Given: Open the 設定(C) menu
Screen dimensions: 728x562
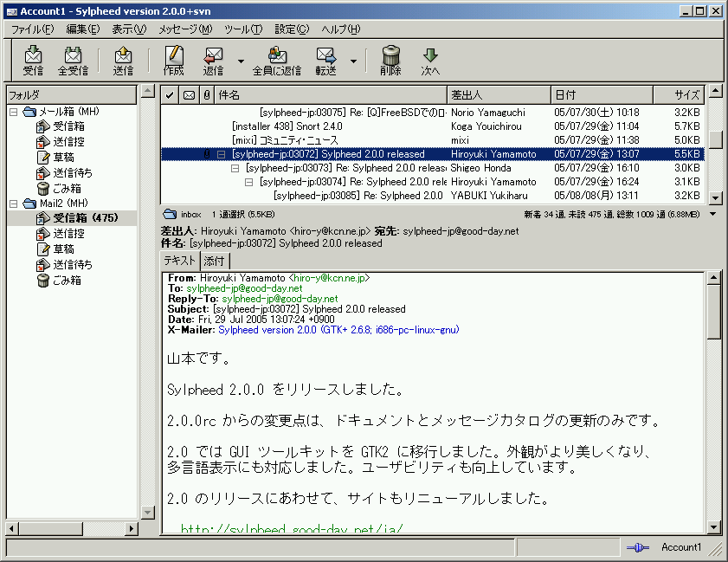Looking at the screenshot, I should coord(292,29).
